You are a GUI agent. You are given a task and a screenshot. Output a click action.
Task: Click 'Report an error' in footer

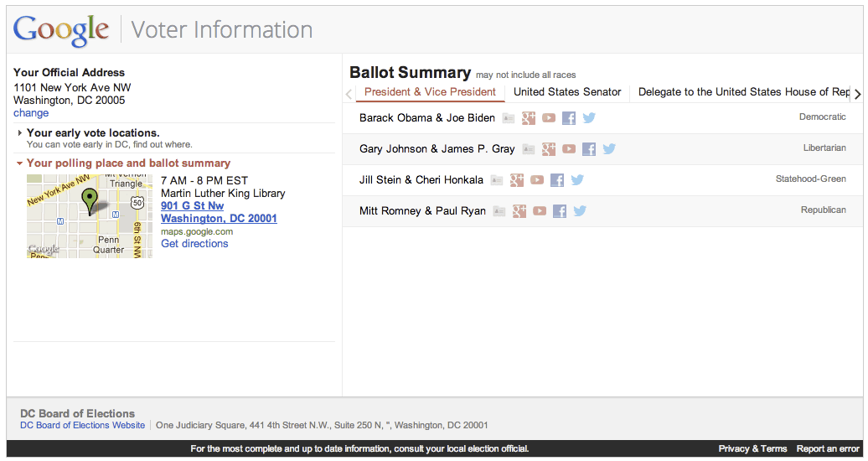[828, 449]
